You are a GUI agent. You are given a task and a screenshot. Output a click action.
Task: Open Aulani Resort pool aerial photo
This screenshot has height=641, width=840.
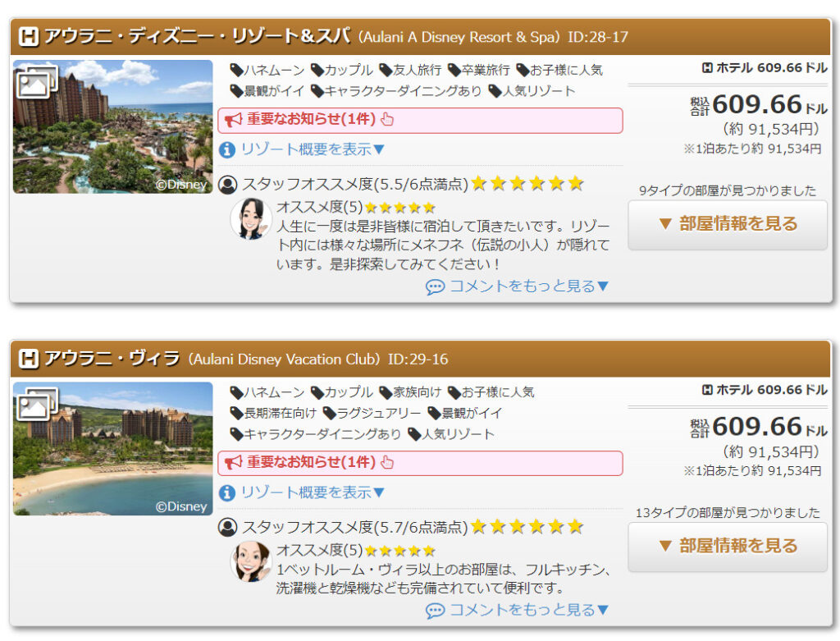(112, 126)
